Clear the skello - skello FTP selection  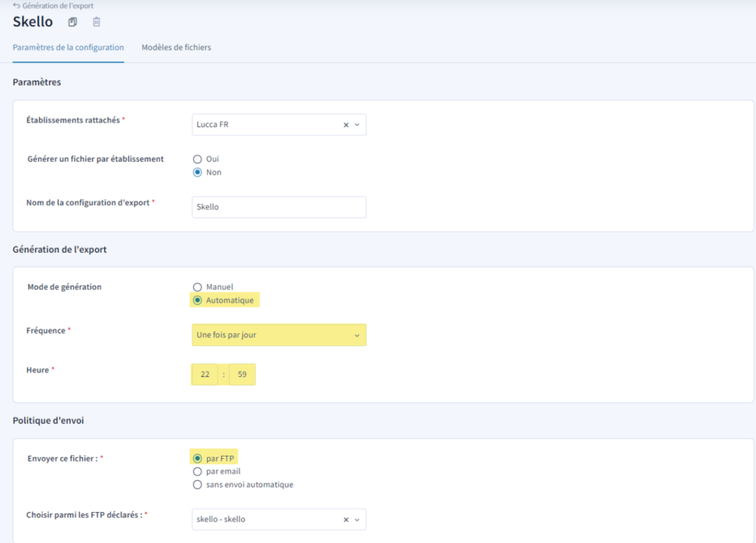click(x=346, y=520)
